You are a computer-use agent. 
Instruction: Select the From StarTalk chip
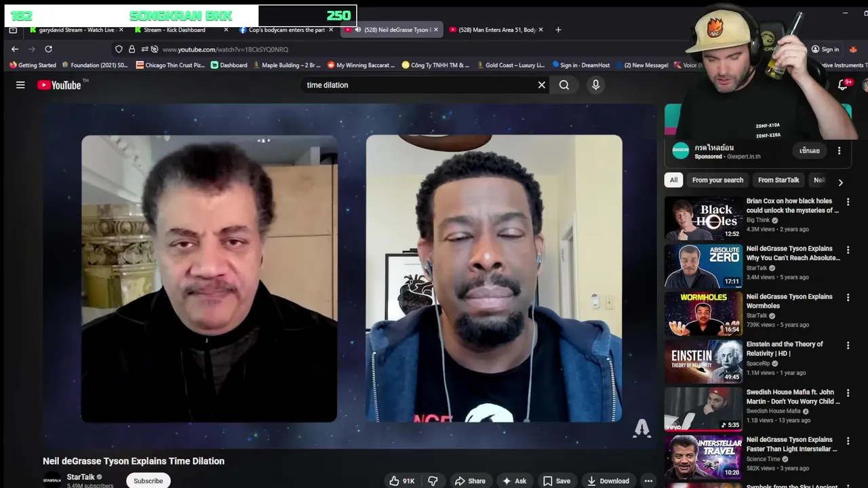(x=778, y=180)
